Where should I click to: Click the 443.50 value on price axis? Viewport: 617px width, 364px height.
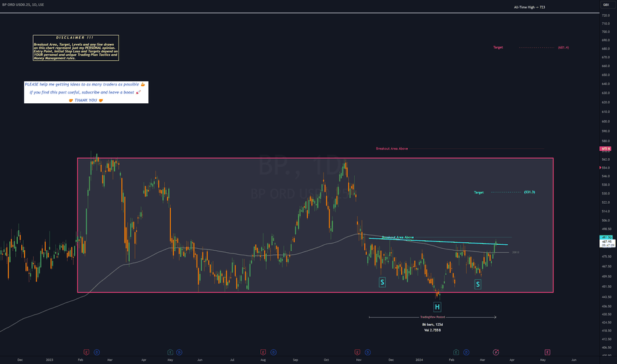606,296
